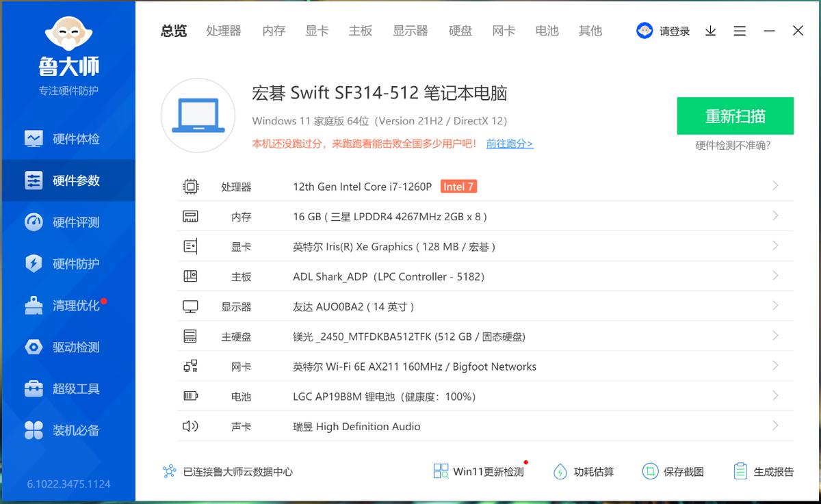821x504 pixels.
Task: Open 超级工具 toolbox
Action: coord(68,389)
